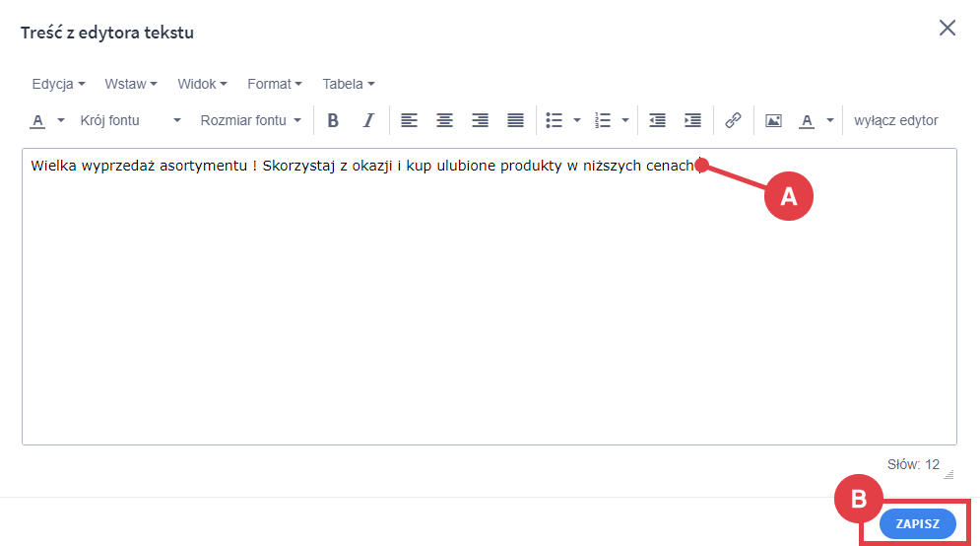Center align the text
980x546 pixels.
click(445, 120)
